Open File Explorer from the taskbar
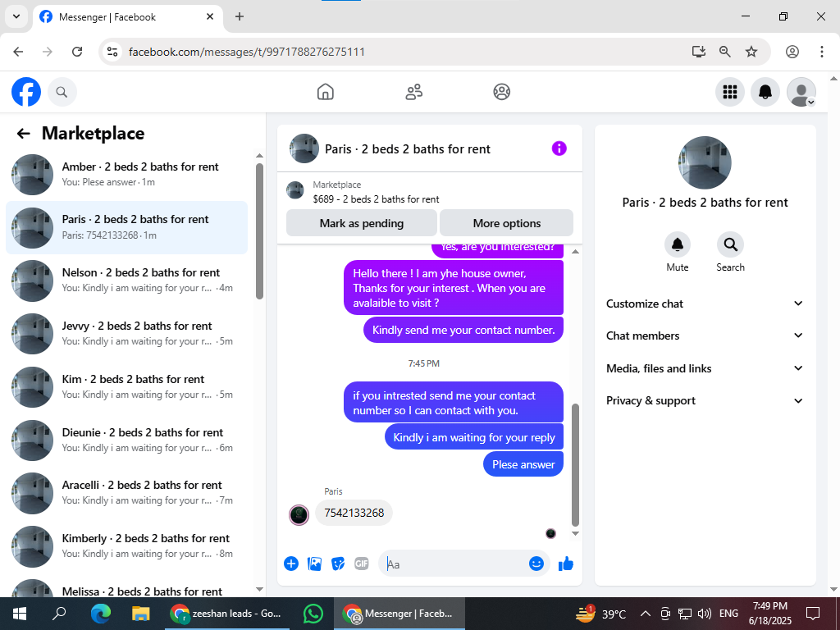 (141, 614)
